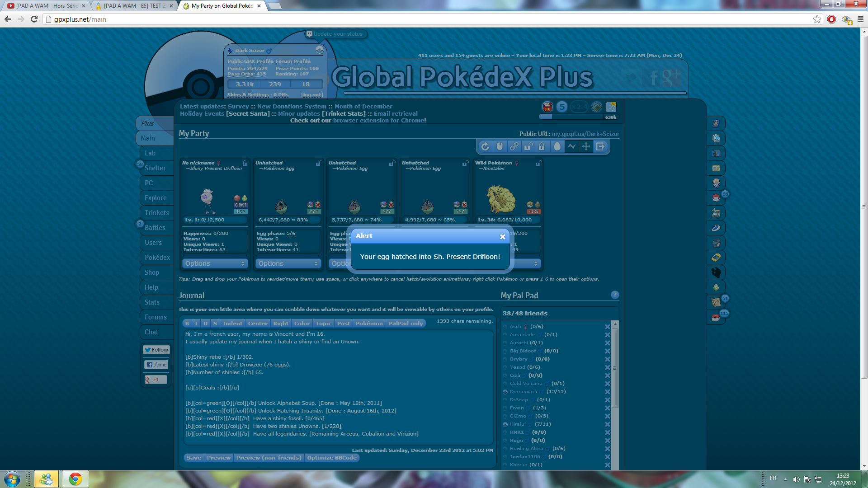Open the PC menu item

click(x=156, y=183)
